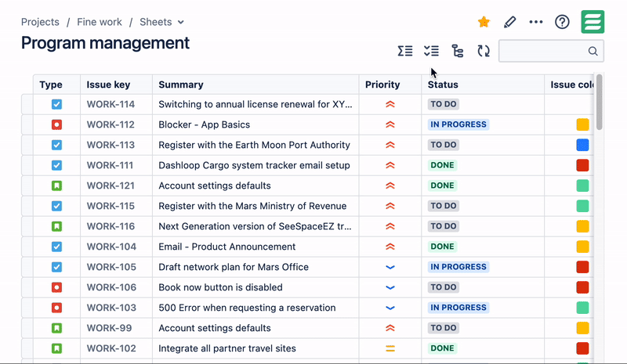Open the IN PROGRESS status of WORK-105

(x=458, y=267)
